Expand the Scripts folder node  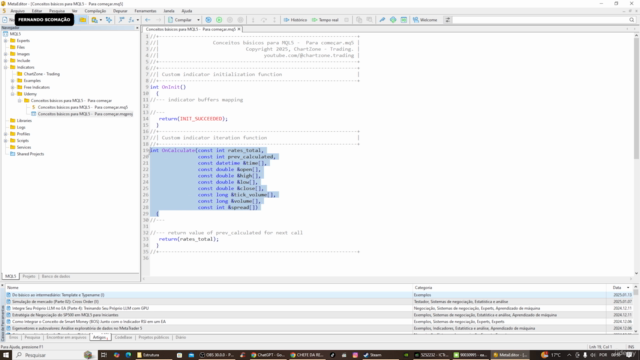point(6,140)
